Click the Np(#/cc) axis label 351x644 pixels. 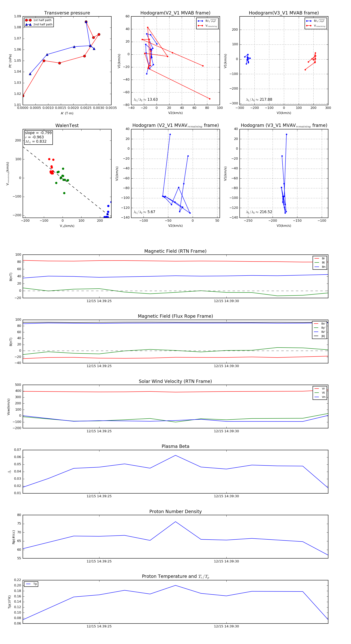click(13, 537)
